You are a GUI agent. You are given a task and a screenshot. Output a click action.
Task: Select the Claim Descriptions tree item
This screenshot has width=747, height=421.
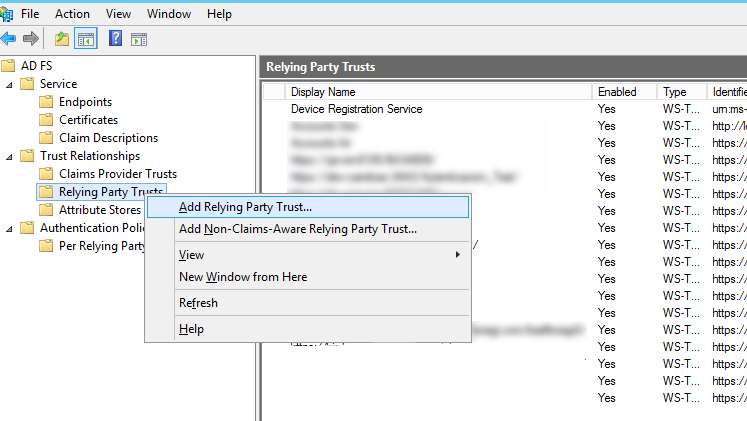(108, 138)
